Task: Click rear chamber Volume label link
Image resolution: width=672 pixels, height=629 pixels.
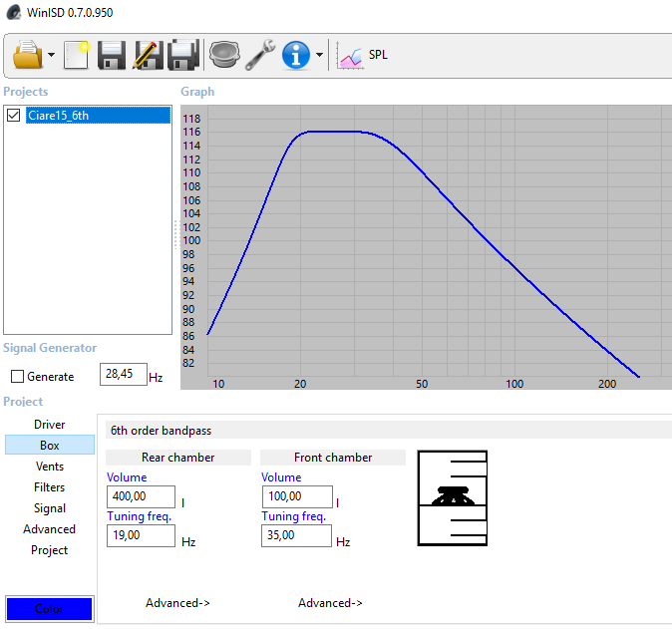Action: pyautogui.click(x=127, y=477)
